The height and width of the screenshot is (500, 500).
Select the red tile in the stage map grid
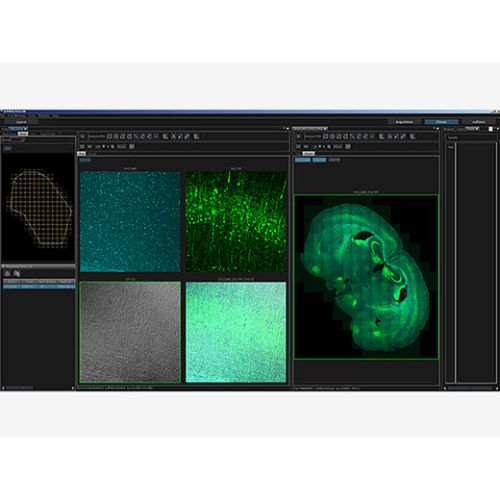pyautogui.click(x=37, y=182)
